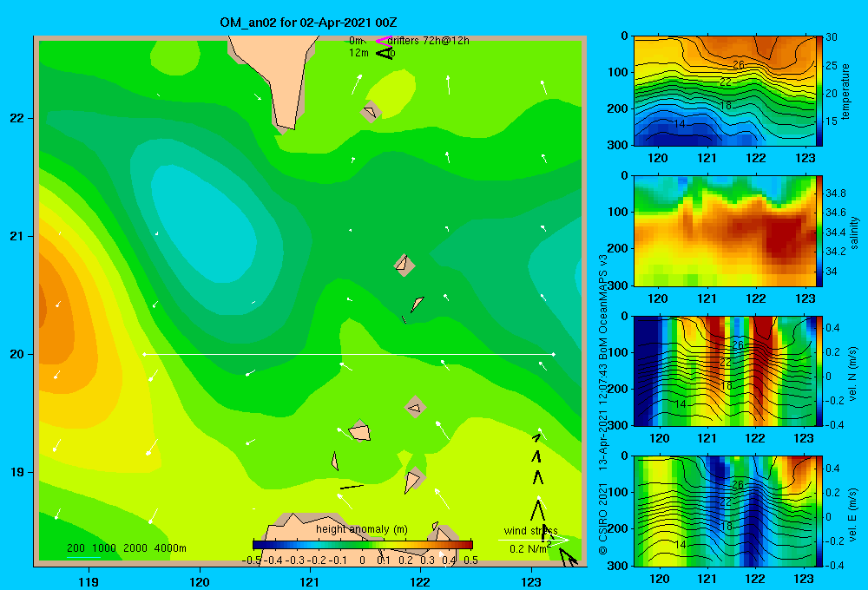This screenshot has width=868, height=590.
Task: Click the vertical 'salinity' axis label
Action: (854, 233)
